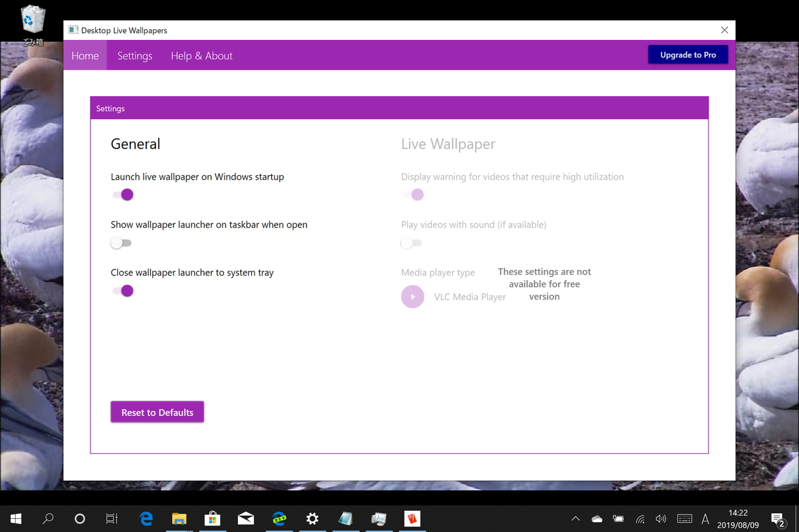Click the OneDrive cloud tray icon
Image resolution: width=799 pixels, height=532 pixels.
point(597,518)
